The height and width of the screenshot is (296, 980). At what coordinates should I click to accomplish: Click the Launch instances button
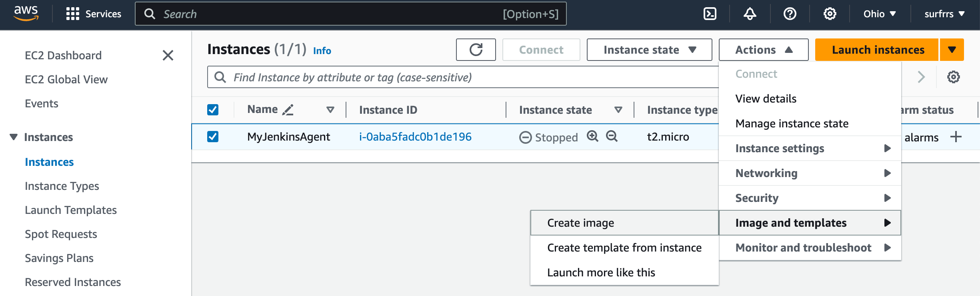pos(878,50)
